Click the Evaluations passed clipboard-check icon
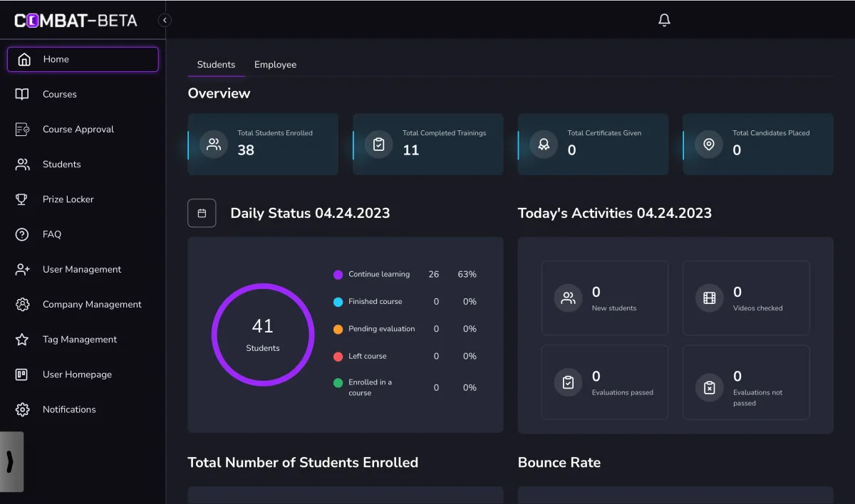Viewport: 855px width, 504px height. pos(568,382)
